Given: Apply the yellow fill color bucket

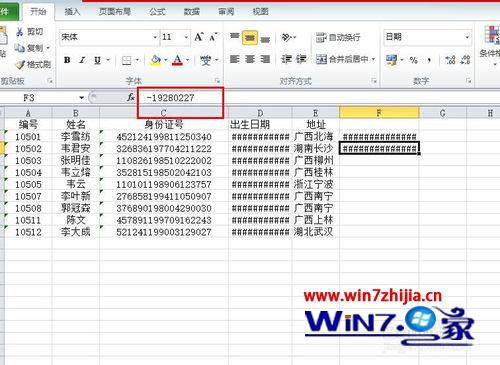Looking at the screenshot, I should tap(155, 60).
